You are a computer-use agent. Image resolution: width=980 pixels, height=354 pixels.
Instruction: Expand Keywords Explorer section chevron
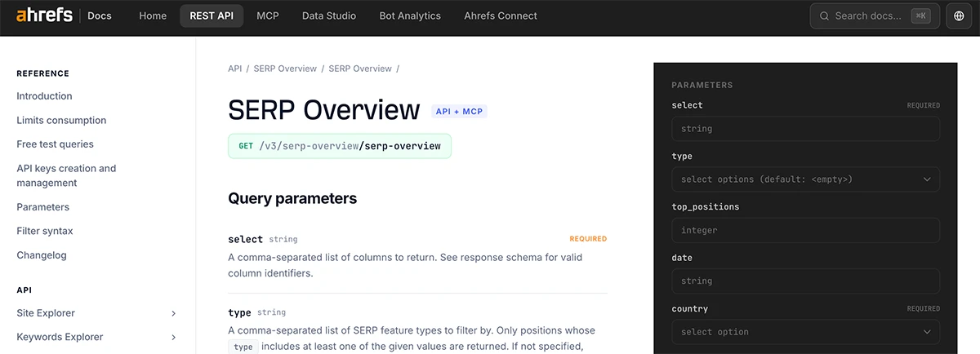tap(173, 337)
